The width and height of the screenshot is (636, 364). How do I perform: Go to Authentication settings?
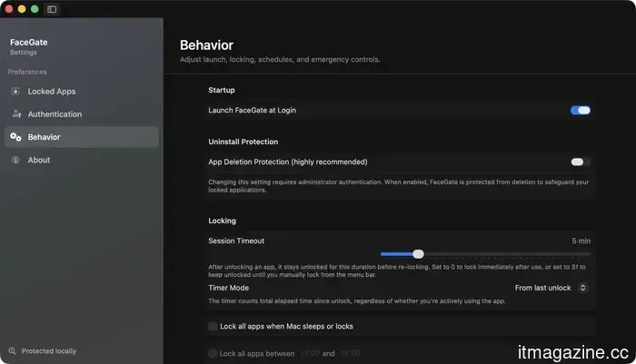(x=81, y=113)
